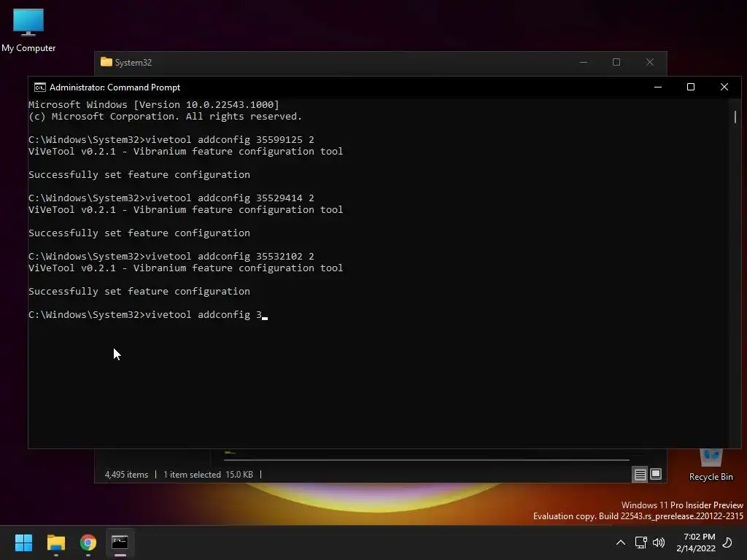
Task: Open the Recycle Bin desktop icon
Action: coord(711,466)
